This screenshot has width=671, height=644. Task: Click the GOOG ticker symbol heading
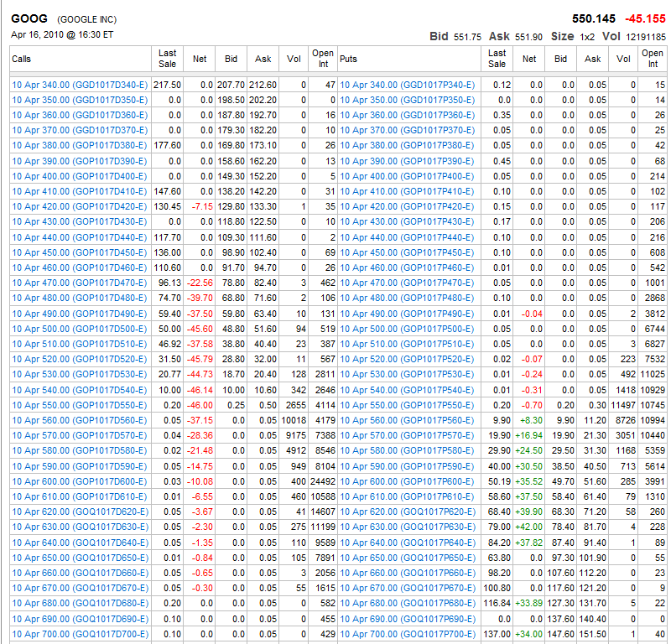click(29, 18)
